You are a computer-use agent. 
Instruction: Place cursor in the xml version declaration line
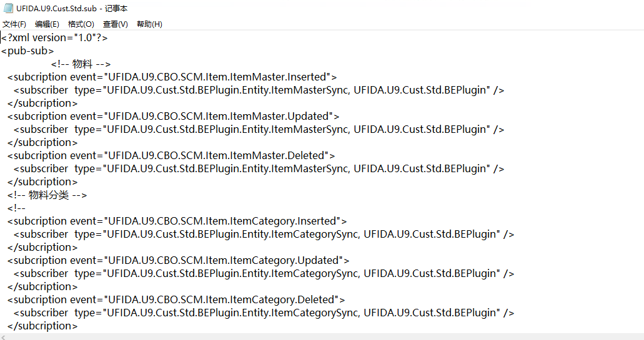55,38
